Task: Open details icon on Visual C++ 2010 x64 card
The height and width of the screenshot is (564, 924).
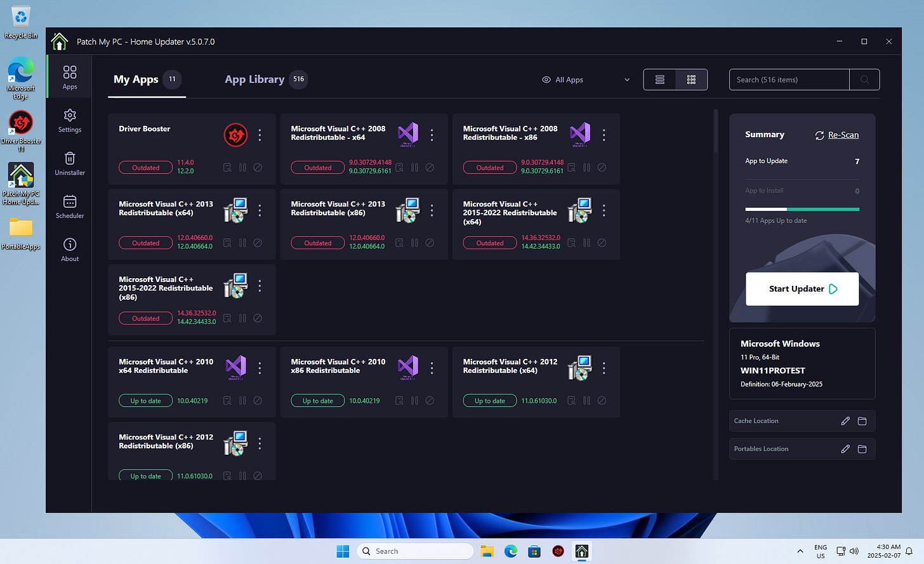Action: (x=227, y=401)
